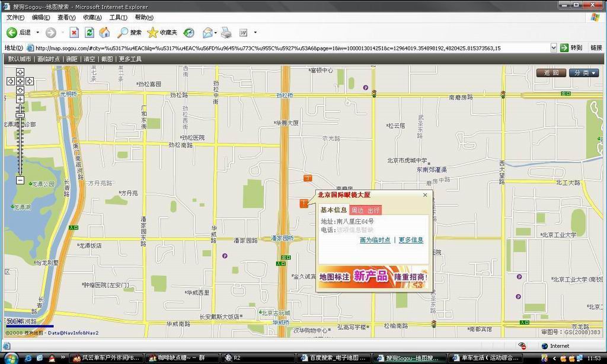Open the browser Home page icon

click(x=104, y=33)
